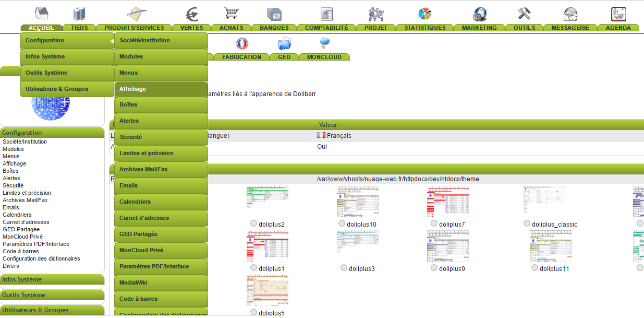644x318 pixels.
Task: Click the Messagerie mail icon
Action: [570, 14]
